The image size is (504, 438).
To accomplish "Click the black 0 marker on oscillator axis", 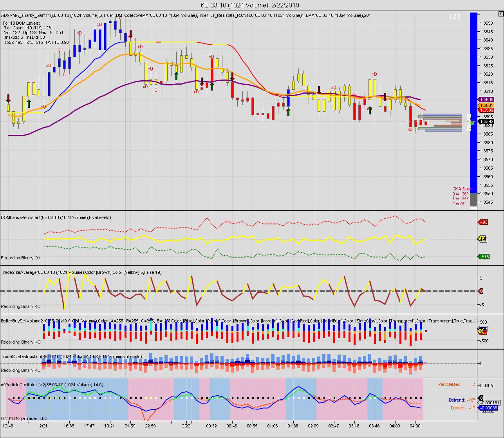I will click(481, 398).
